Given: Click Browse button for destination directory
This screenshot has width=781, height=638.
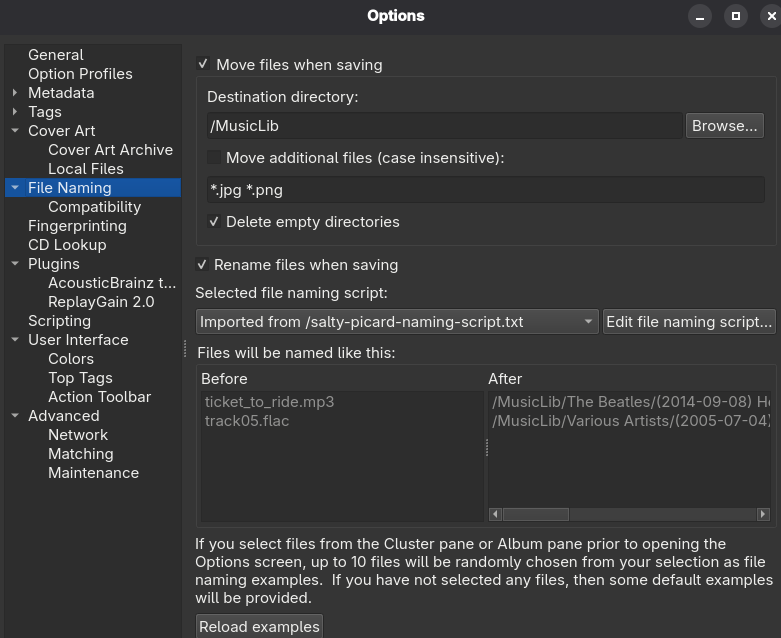Looking at the screenshot, I should click(724, 126).
